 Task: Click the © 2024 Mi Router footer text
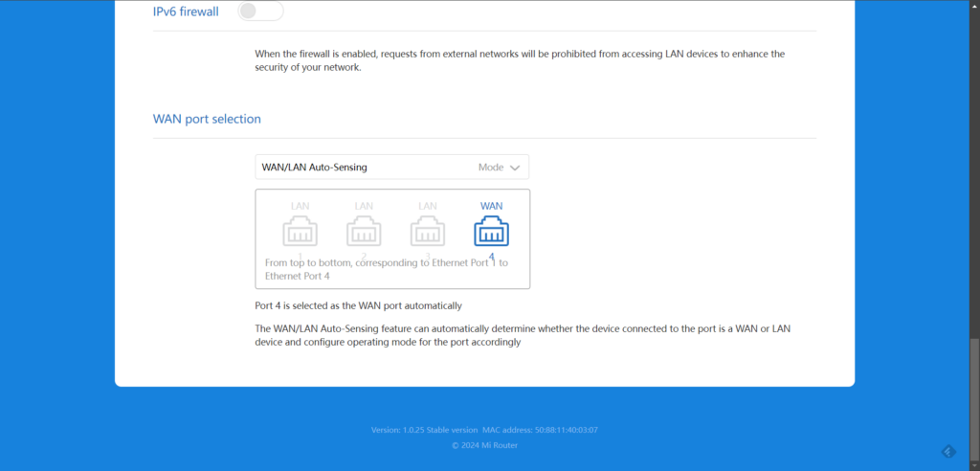484,445
